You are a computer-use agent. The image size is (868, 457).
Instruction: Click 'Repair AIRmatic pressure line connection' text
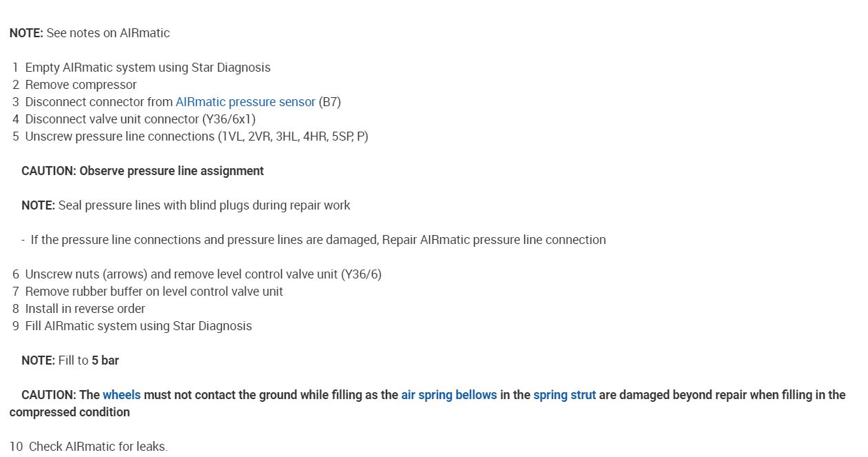click(x=494, y=240)
